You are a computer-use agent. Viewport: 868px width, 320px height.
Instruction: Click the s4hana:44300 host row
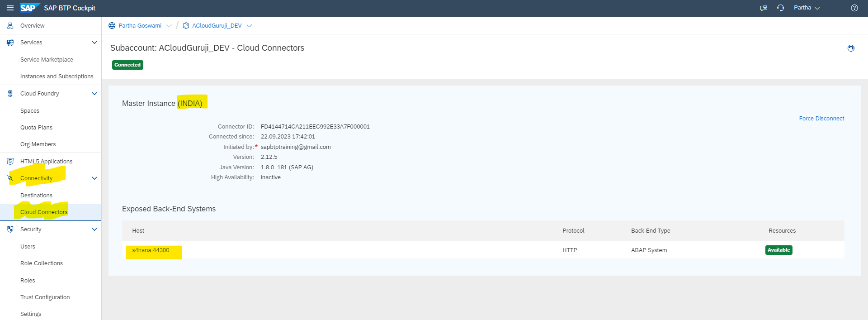pyautogui.click(x=151, y=250)
